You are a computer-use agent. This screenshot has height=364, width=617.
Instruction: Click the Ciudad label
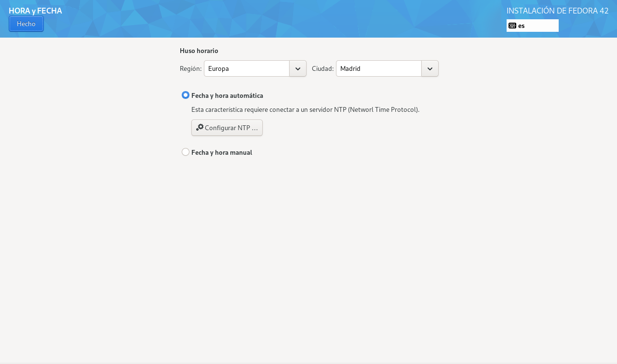[322, 68]
